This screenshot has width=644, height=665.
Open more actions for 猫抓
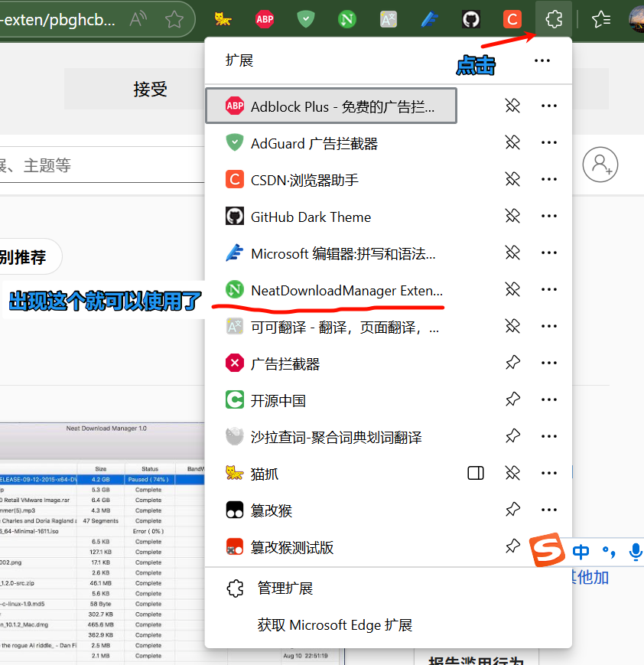[549, 473]
